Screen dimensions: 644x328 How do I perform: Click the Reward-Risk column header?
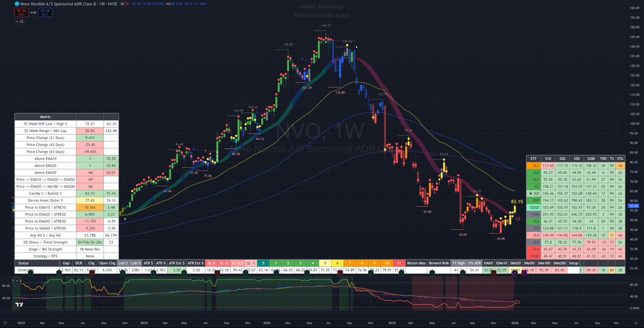[439, 262]
